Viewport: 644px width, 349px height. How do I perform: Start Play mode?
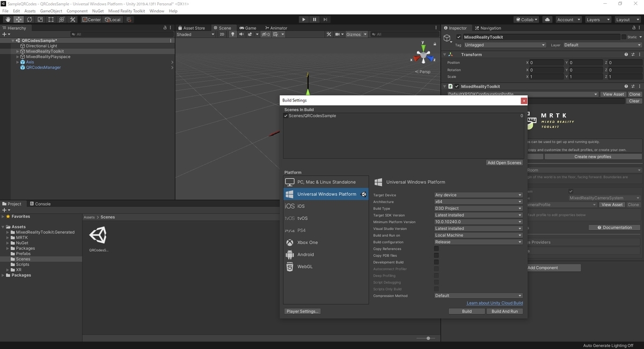tap(304, 19)
